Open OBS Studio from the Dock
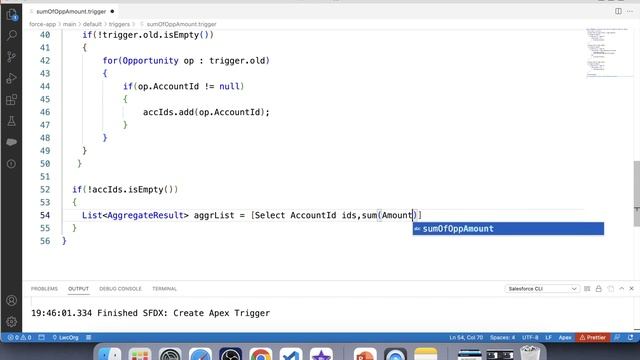Viewport: 640px width, 360px height. (230, 355)
